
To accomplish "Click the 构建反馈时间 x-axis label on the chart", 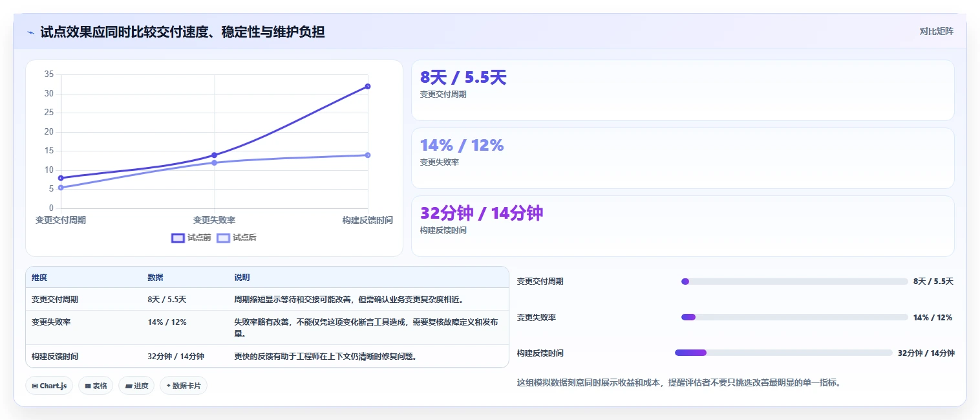I will coord(367,220).
